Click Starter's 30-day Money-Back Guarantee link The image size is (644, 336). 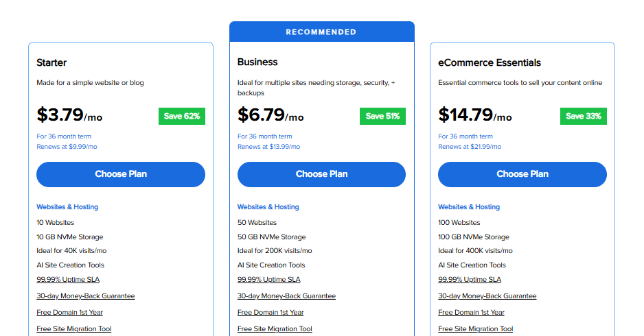pos(86,296)
